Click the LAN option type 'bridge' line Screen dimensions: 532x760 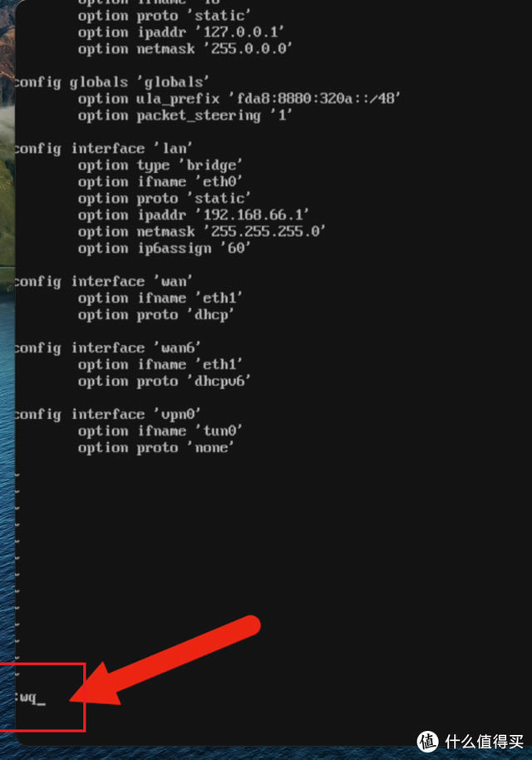click(160, 165)
